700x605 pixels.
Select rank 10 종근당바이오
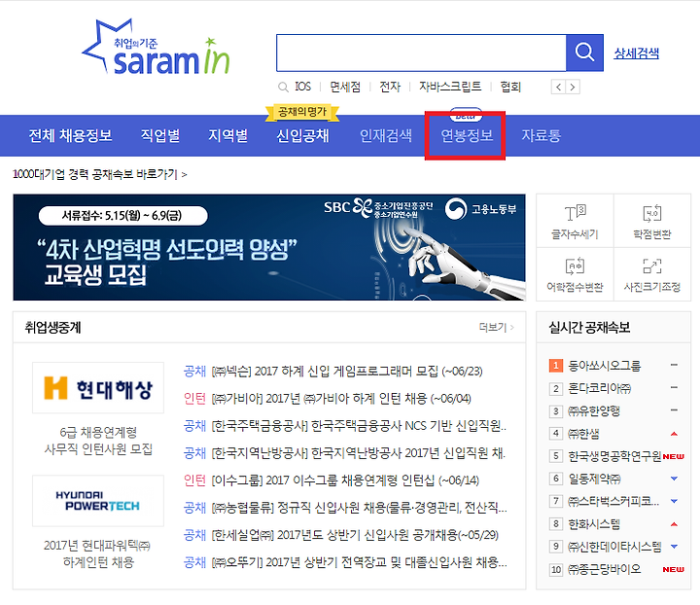[x=605, y=569]
